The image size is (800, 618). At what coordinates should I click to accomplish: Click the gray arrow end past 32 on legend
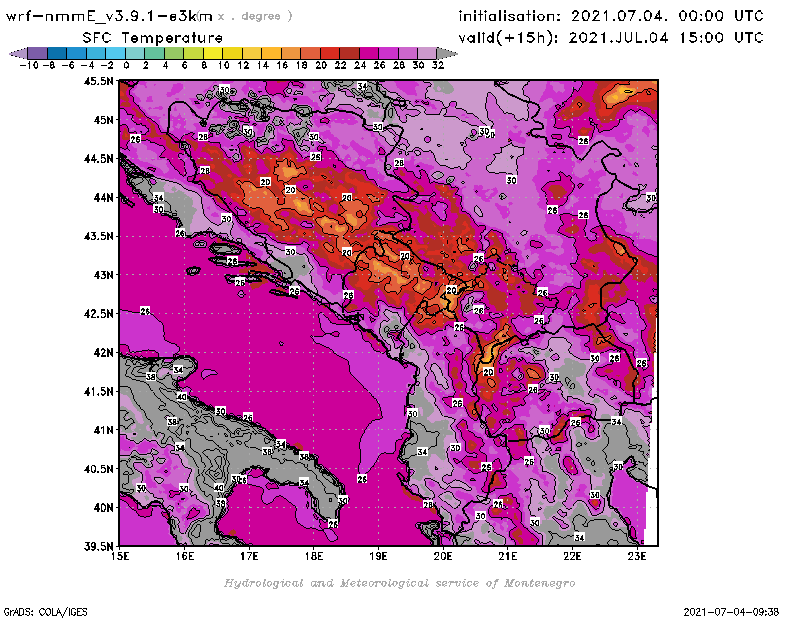(447, 53)
